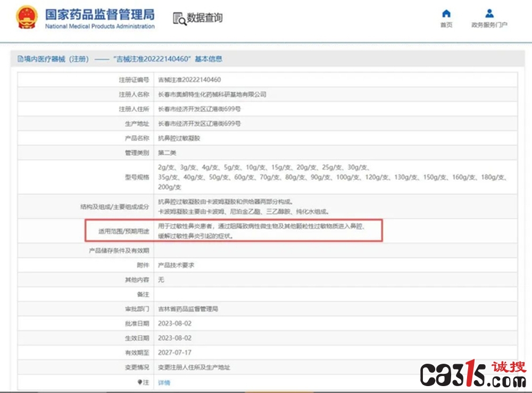Select the 吉林省药品监督管理局 approval department value
Image resolution: width=532 pixels, height=393 pixels.
(x=188, y=309)
